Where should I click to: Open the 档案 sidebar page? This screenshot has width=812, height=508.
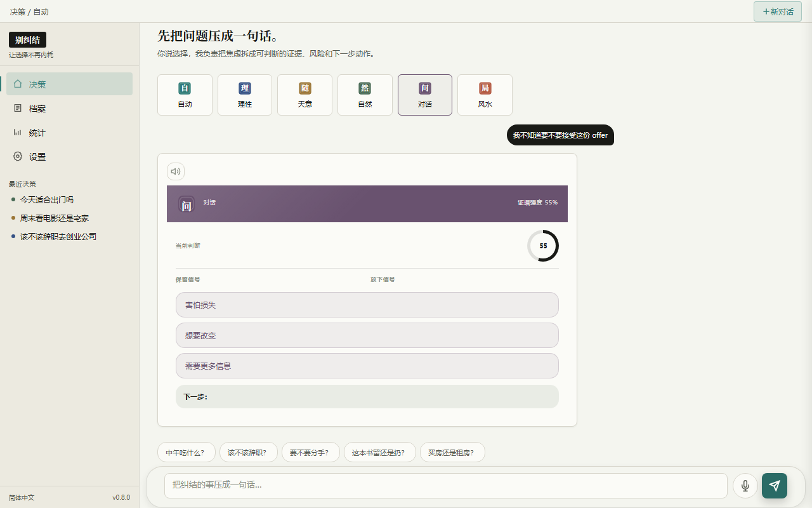pos(69,109)
